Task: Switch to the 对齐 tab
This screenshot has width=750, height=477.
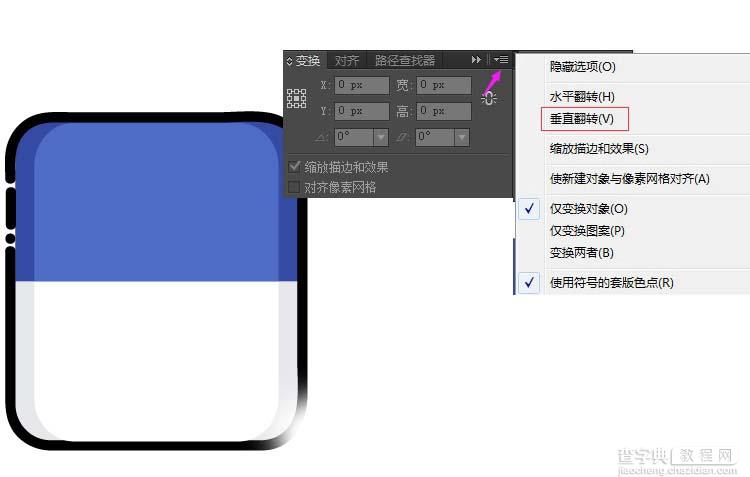Action: coord(346,61)
